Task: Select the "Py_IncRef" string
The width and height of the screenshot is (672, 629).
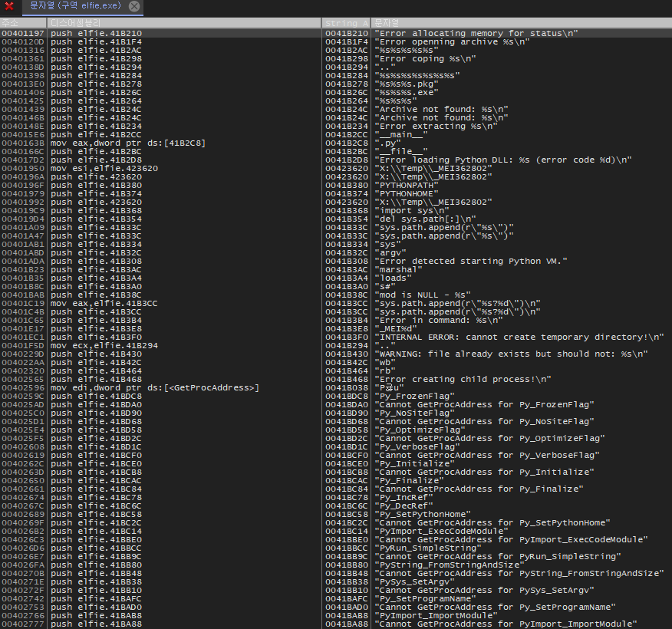Action: pos(404,498)
